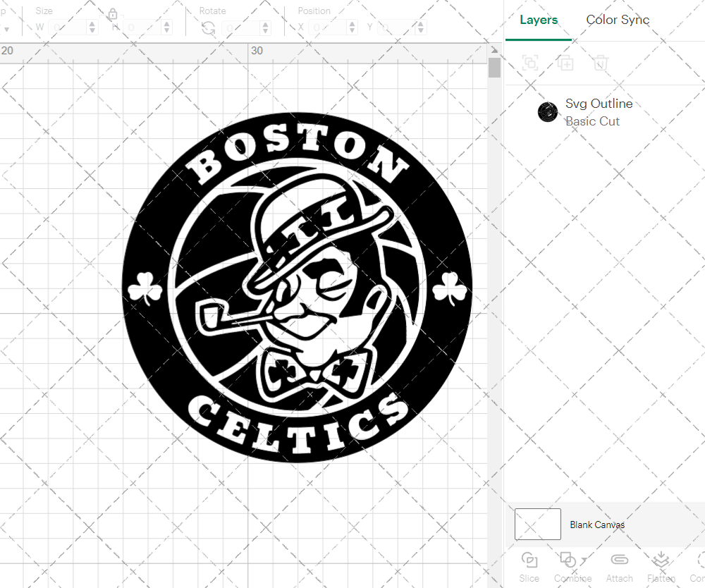The width and height of the screenshot is (705, 588).
Task: Click the group selection icon above the layers
Action: [x=530, y=63]
